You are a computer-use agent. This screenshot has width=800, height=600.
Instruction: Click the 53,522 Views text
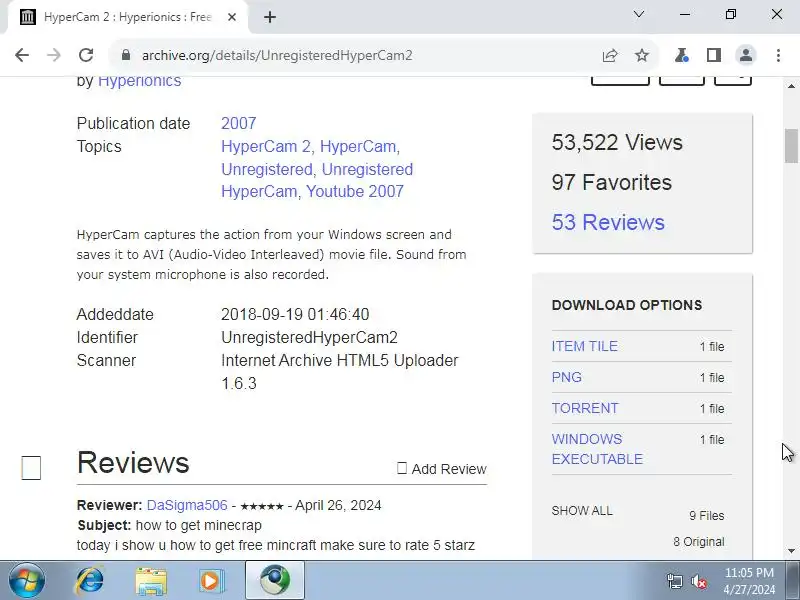617,142
